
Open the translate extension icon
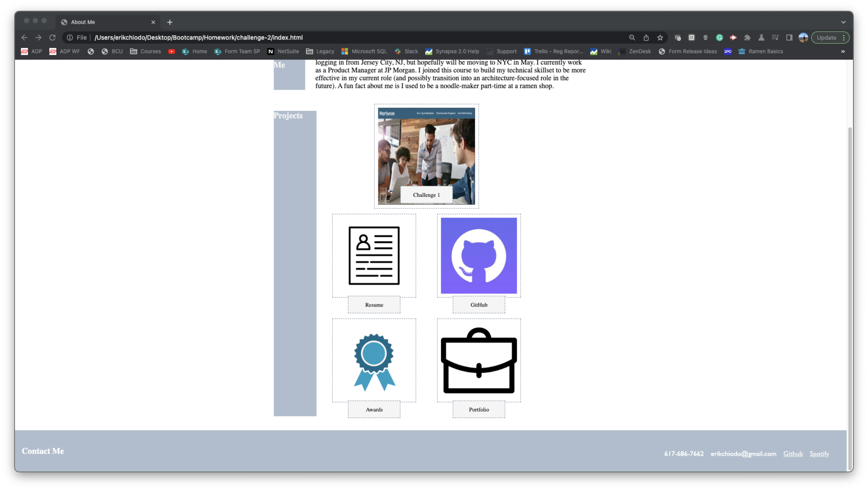pos(678,38)
